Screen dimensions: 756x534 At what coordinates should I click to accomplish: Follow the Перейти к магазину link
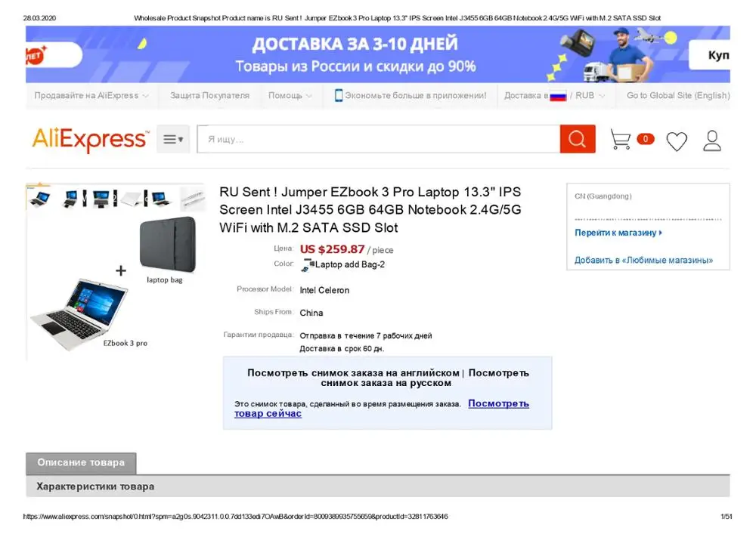618,233
